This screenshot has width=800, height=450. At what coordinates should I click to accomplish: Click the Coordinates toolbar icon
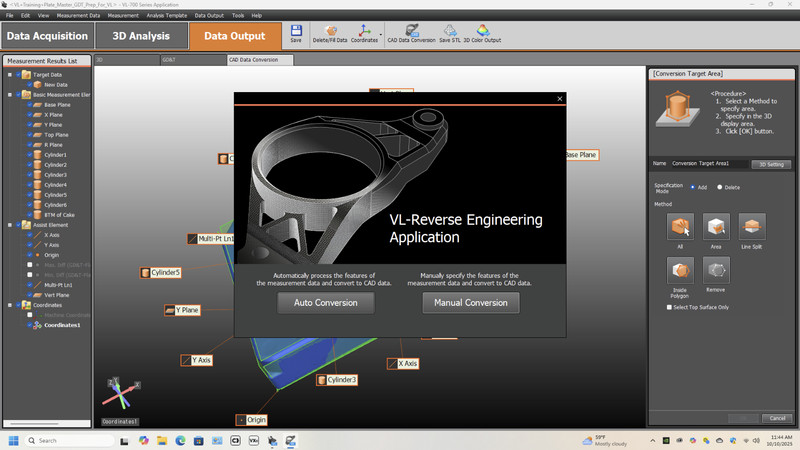tap(364, 34)
